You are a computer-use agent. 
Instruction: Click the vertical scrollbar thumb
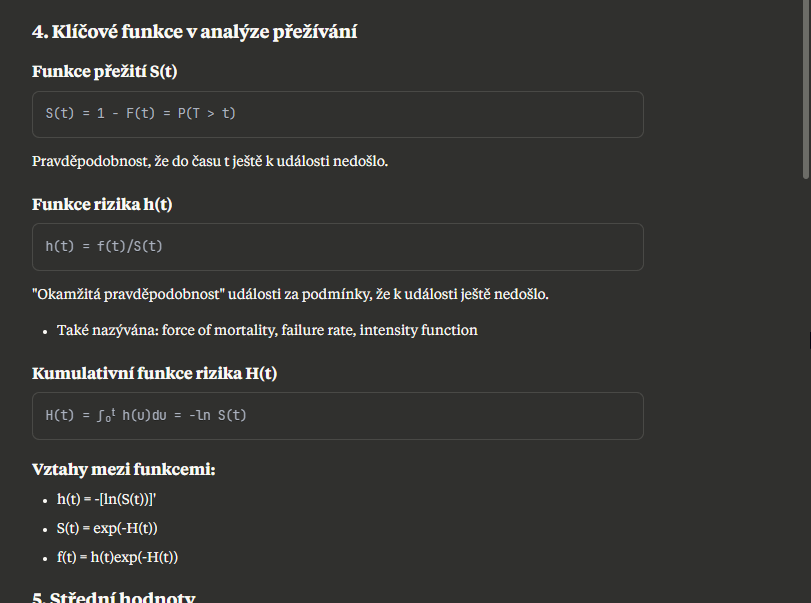(x=806, y=89)
